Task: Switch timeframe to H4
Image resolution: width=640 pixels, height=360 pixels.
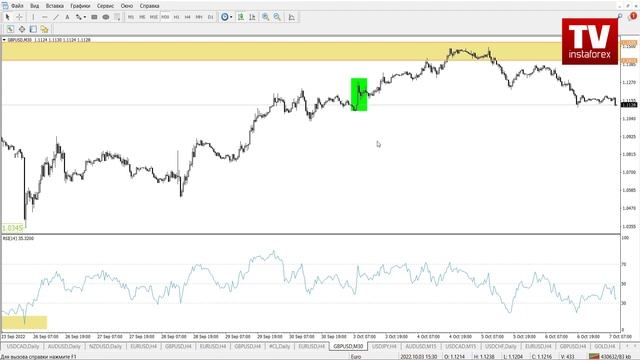Action: click(x=188, y=17)
